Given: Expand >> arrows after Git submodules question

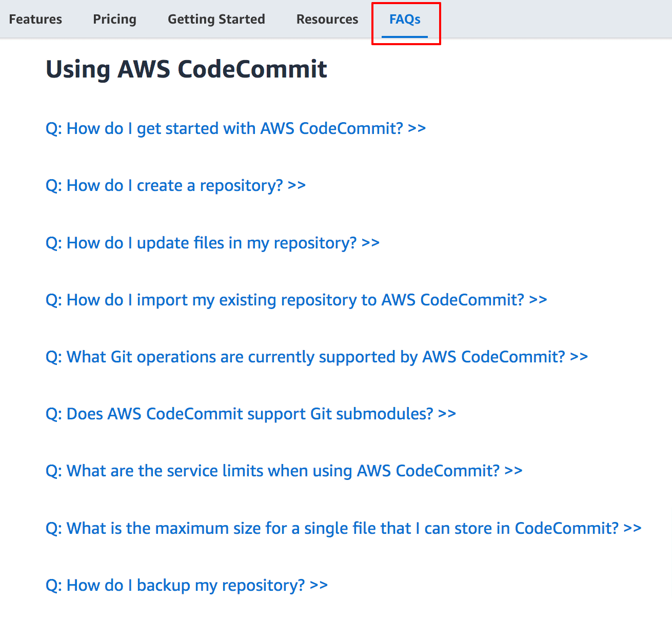Looking at the screenshot, I should [x=447, y=414].
